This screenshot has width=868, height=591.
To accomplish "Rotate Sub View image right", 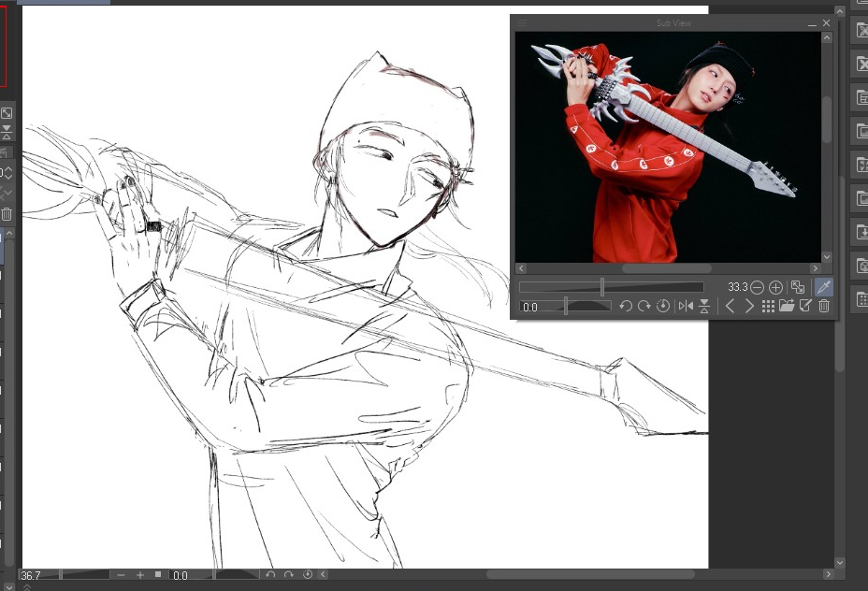I will [644, 307].
